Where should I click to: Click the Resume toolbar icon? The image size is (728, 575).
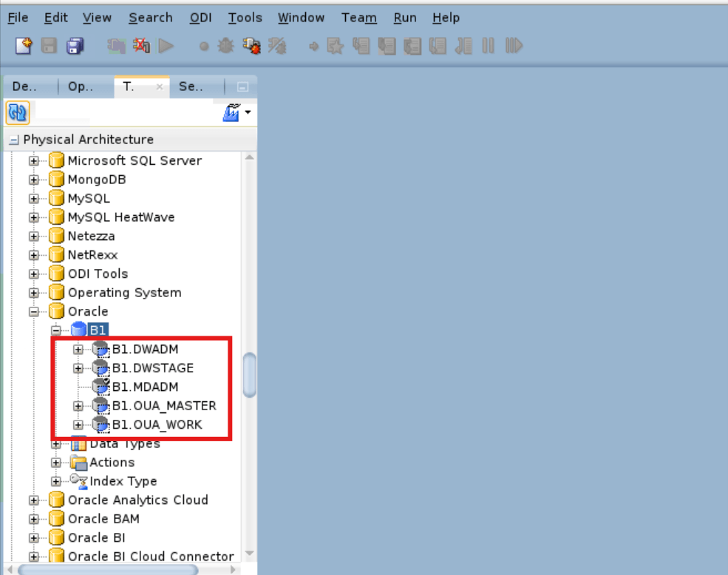point(514,46)
